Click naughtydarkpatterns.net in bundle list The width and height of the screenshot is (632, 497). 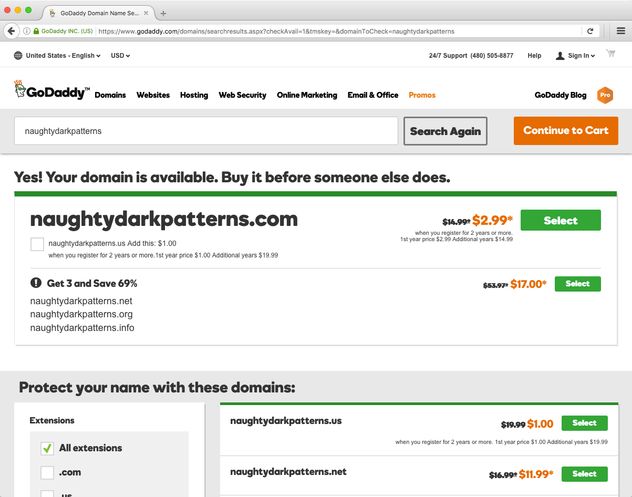point(81,301)
